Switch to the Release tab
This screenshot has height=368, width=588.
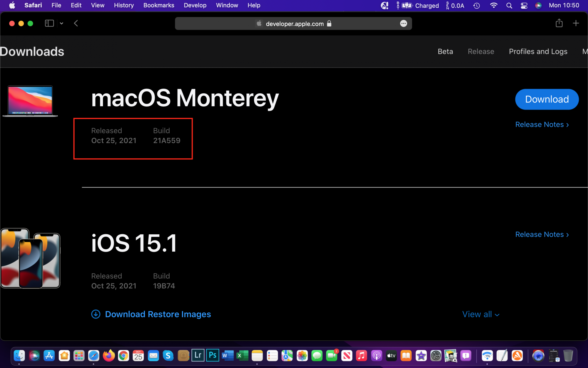[481, 52]
